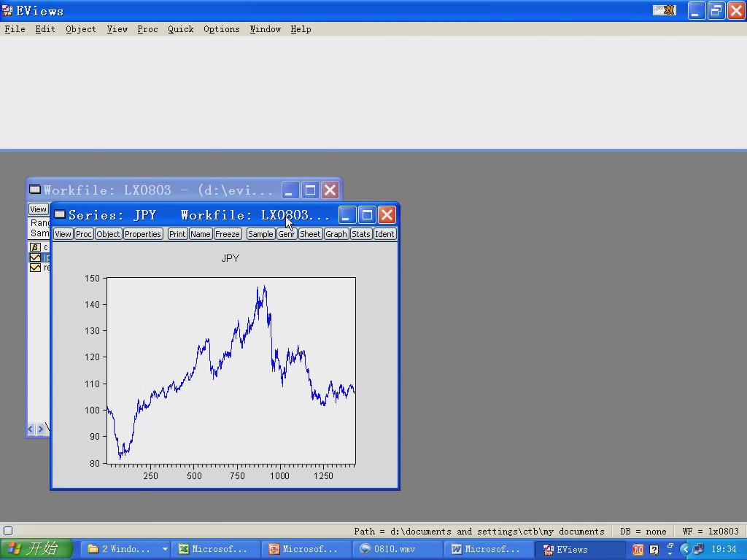Minimize the main EViews window

click(696, 10)
